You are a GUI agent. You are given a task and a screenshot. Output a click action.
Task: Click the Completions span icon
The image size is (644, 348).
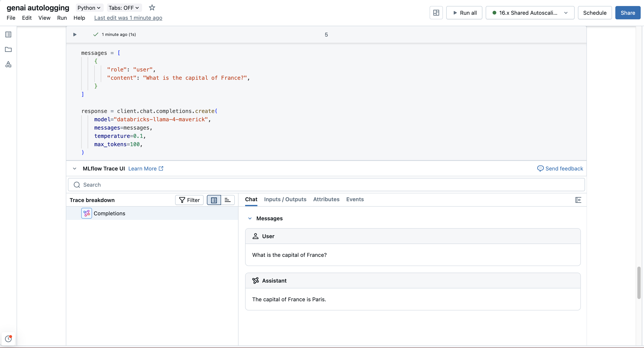[x=86, y=213]
